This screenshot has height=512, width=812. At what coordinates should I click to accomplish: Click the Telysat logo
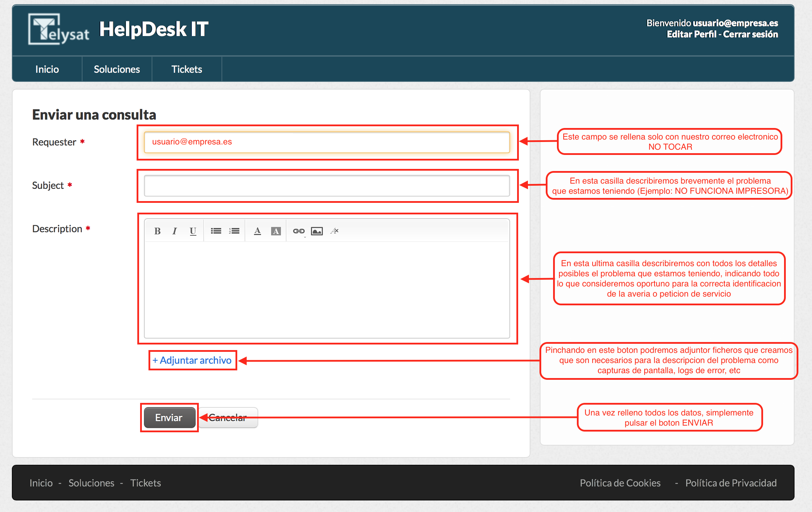[59, 29]
